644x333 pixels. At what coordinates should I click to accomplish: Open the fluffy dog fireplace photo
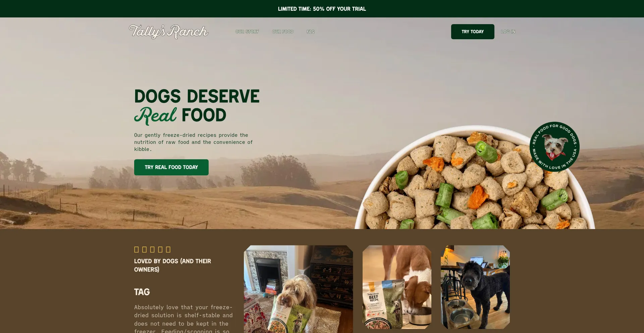click(298, 289)
